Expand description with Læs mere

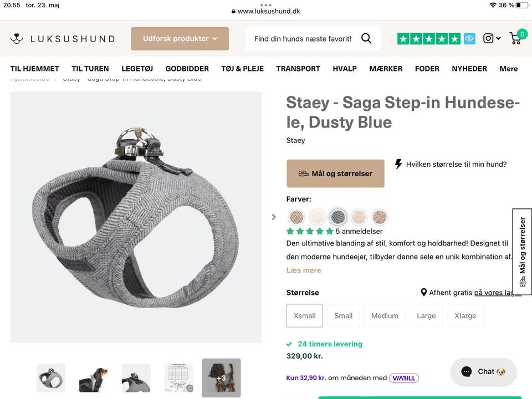(x=304, y=270)
